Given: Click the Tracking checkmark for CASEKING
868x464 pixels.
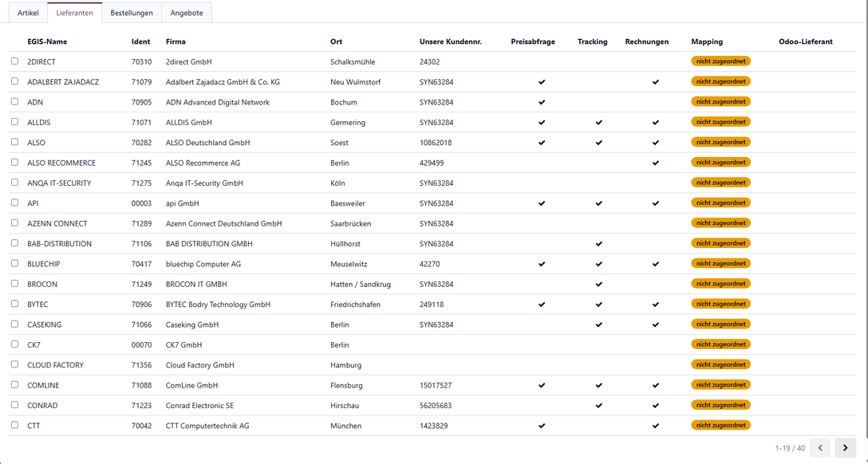Looking at the screenshot, I should pos(599,324).
